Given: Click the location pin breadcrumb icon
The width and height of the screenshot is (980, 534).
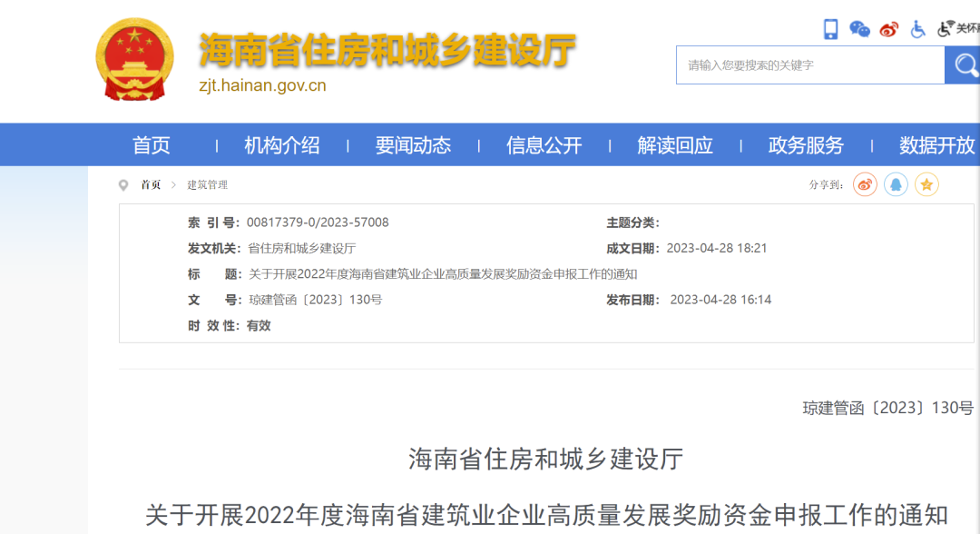Looking at the screenshot, I should pos(123,185).
